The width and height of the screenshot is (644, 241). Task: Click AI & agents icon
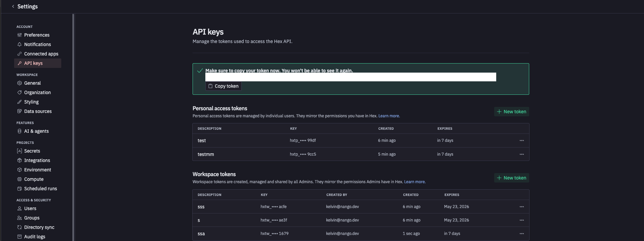(20, 131)
